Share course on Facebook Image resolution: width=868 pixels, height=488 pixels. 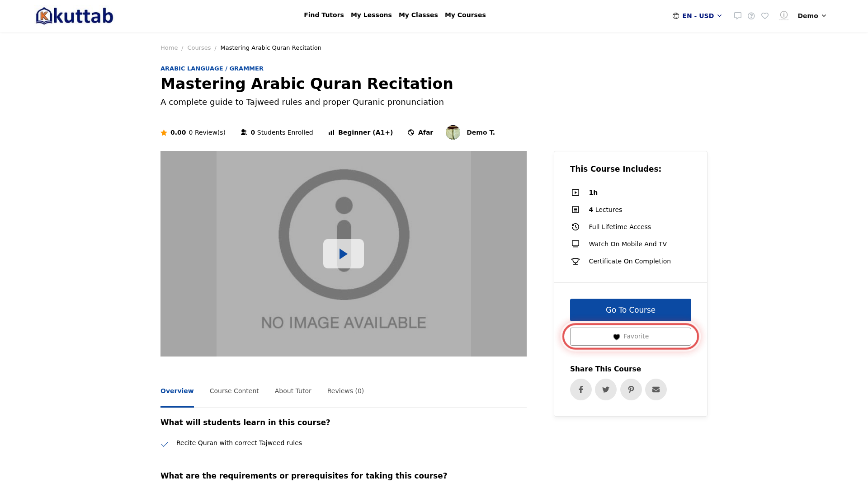click(x=581, y=389)
